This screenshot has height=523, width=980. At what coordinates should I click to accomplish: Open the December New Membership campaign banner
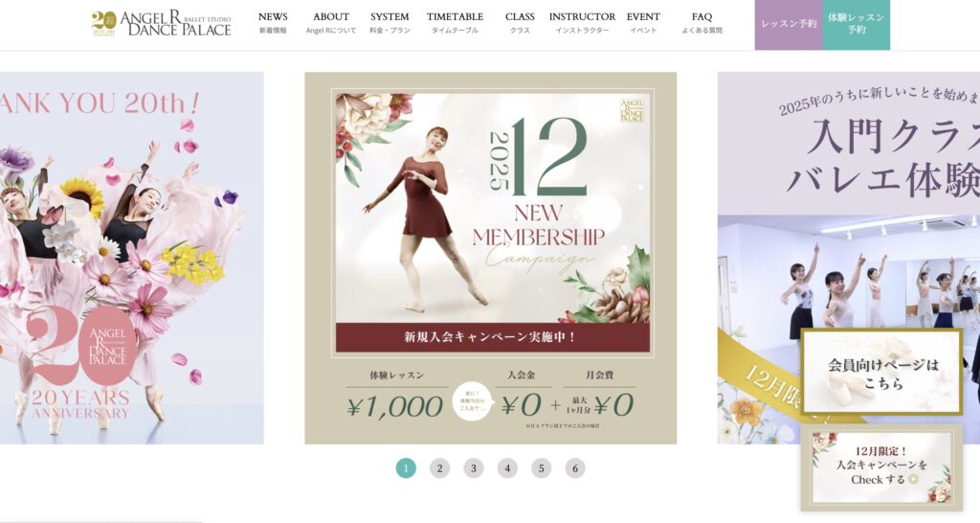[491, 259]
